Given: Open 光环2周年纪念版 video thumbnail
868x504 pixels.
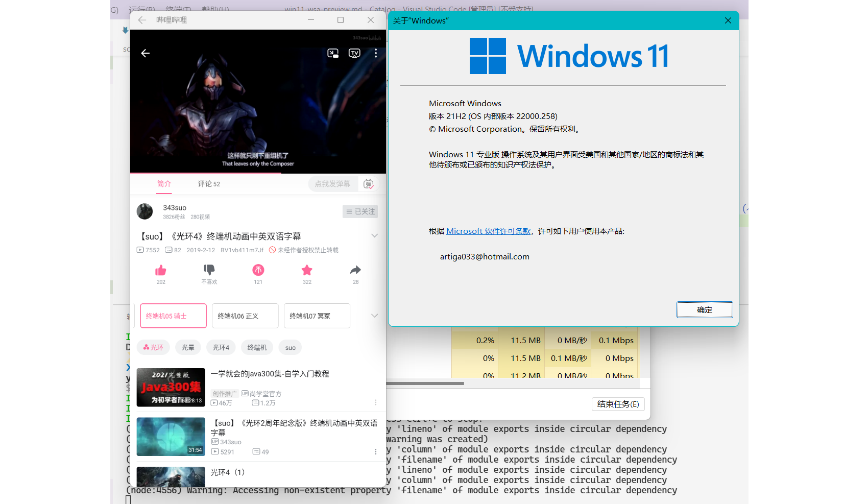Looking at the screenshot, I should [x=171, y=437].
